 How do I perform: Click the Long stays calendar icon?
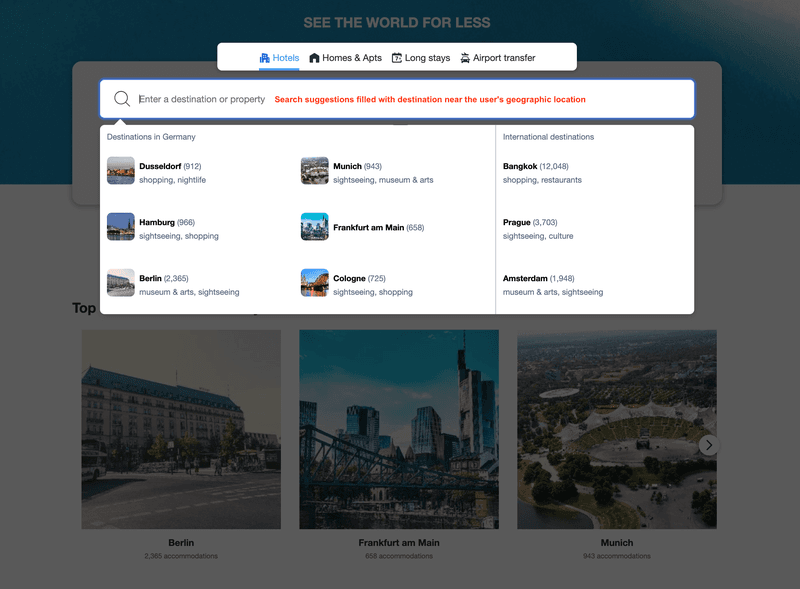click(397, 58)
